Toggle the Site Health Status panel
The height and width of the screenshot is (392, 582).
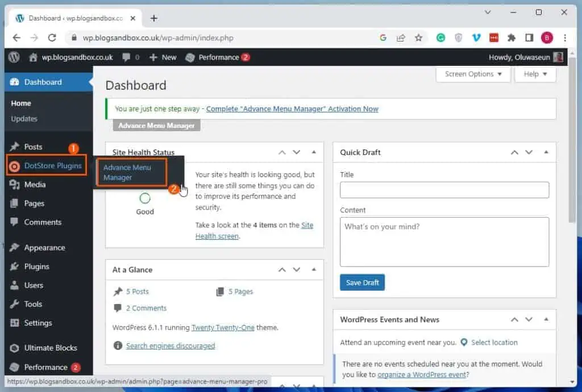pos(314,152)
